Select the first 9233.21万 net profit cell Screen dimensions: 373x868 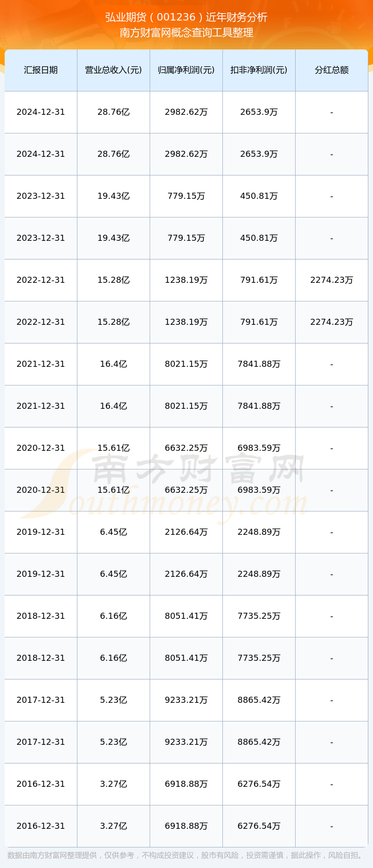click(x=186, y=700)
